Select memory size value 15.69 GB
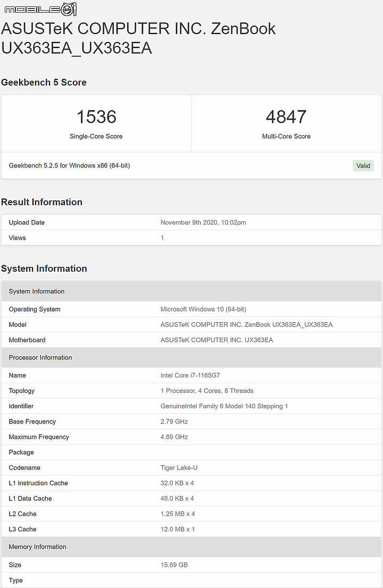The height and width of the screenshot is (588, 383). (x=174, y=565)
